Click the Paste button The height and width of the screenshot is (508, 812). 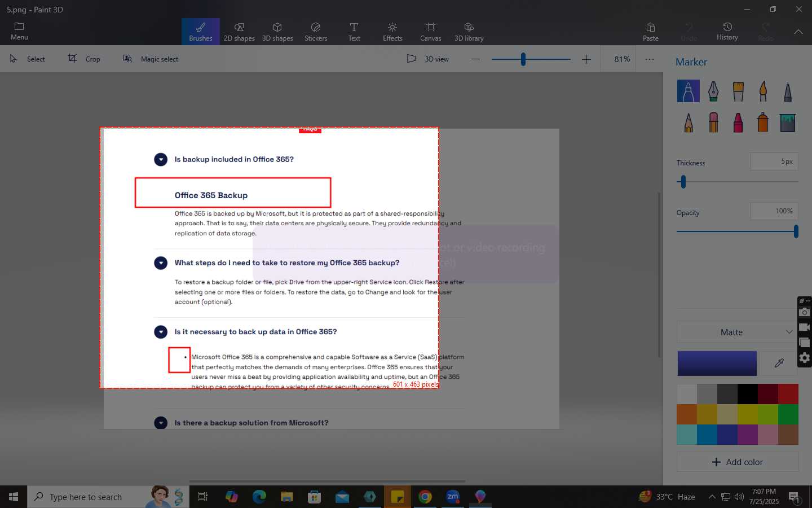click(x=651, y=32)
